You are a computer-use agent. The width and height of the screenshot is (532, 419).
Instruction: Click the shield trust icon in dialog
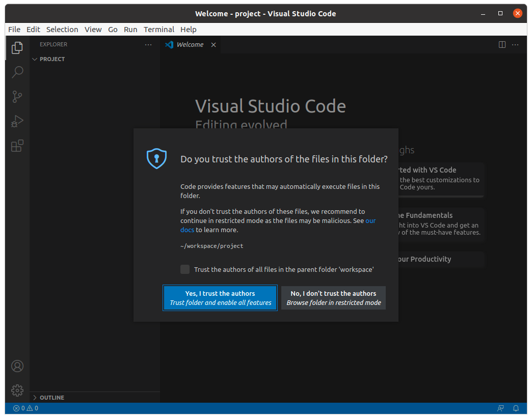point(156,158)
